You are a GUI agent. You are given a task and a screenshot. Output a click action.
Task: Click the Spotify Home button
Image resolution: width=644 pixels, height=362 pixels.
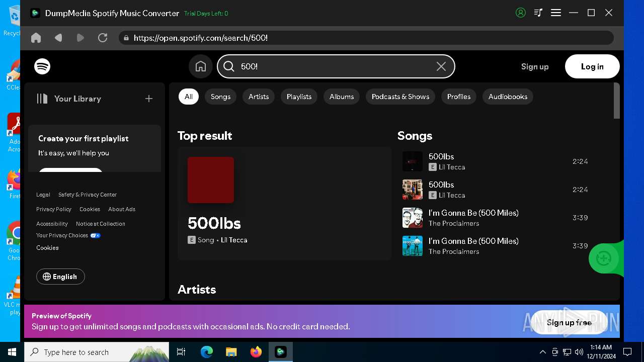201,66
